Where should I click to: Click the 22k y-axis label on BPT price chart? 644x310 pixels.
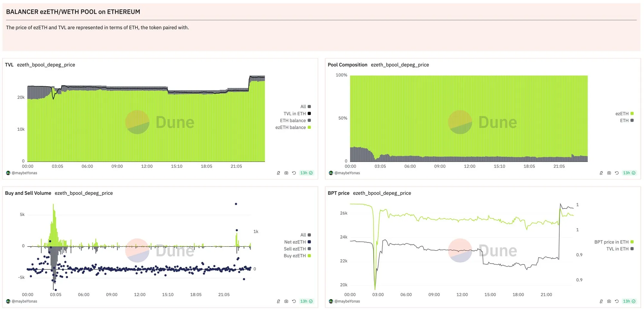click(344, 261)
